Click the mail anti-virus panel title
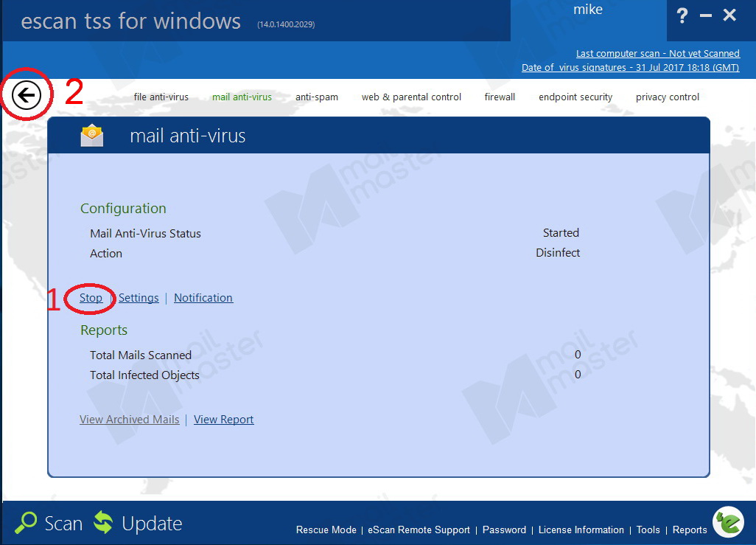Viewport: 756px width, 545px height. [x=188, y=136]
